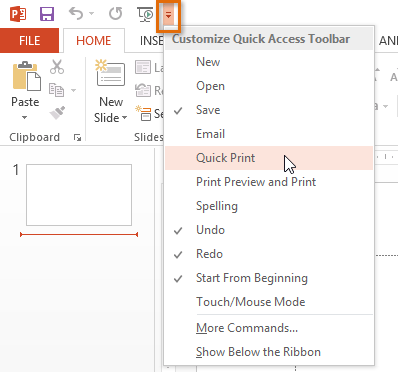
Task: Choose Print Preview and Print
Action: pyautogui.click(x=269, y=182)
